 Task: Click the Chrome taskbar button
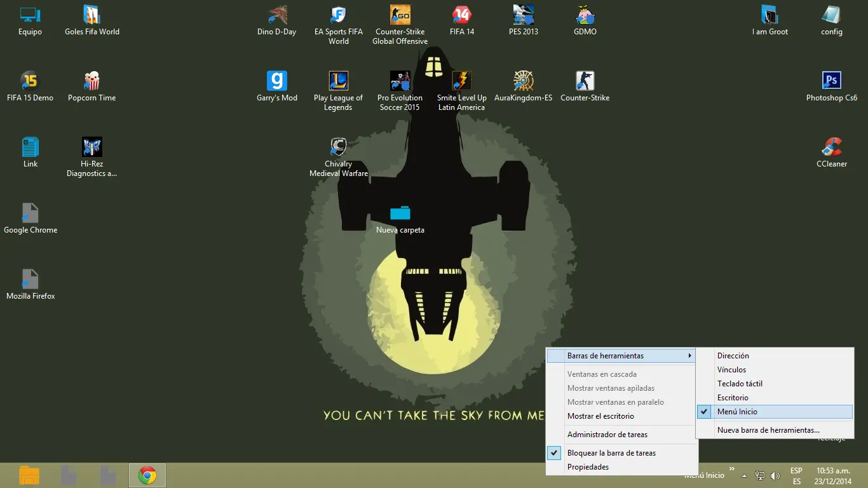coord(147,475)
